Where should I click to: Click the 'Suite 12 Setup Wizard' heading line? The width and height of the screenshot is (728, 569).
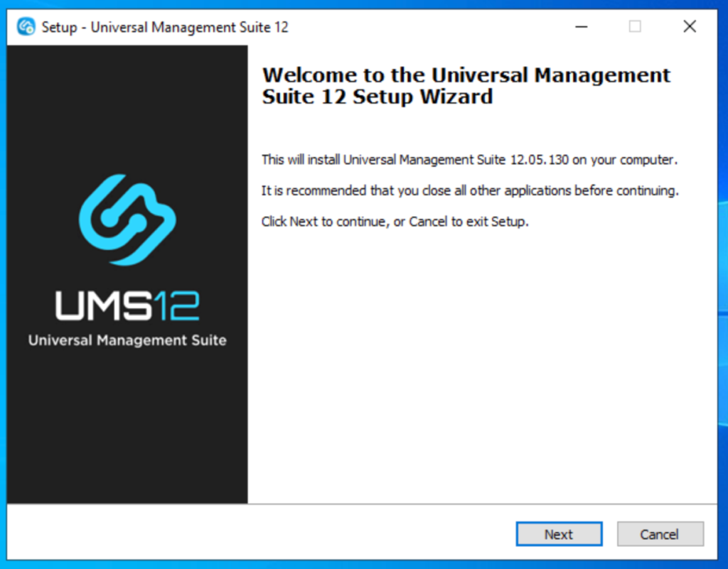(377, 97)
